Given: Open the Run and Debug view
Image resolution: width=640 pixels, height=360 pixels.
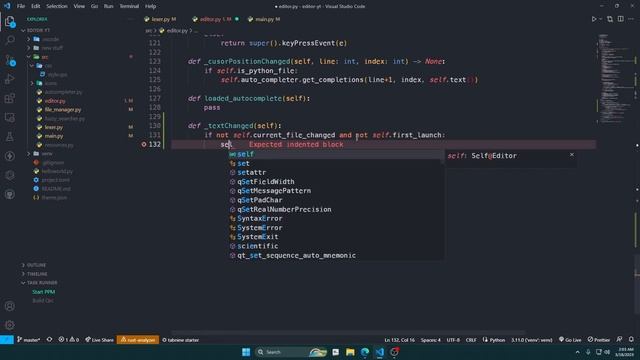Looking at the screenshot, I should [x=10, y=79].
